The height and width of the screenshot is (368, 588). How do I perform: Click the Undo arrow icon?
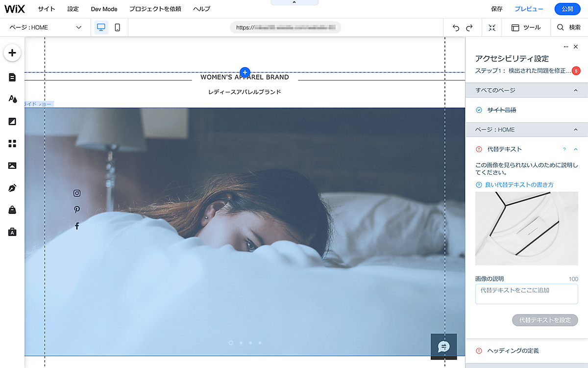456,28
